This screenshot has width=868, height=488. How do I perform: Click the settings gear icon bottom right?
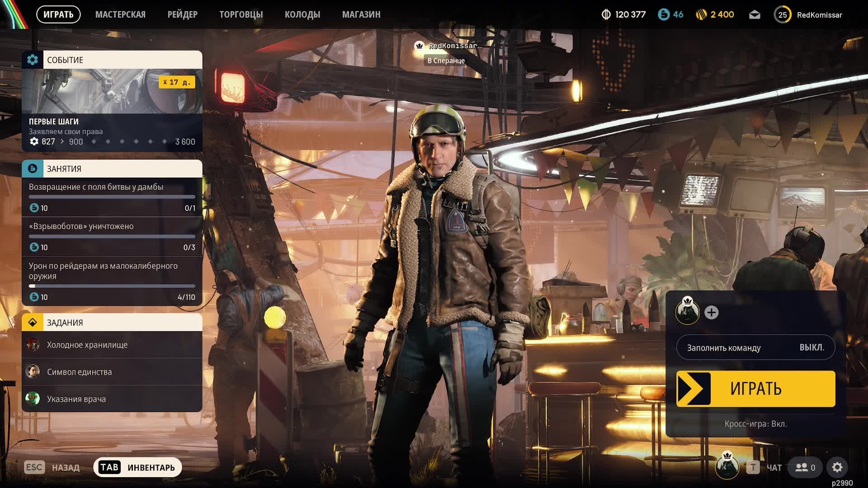(837, 467)
